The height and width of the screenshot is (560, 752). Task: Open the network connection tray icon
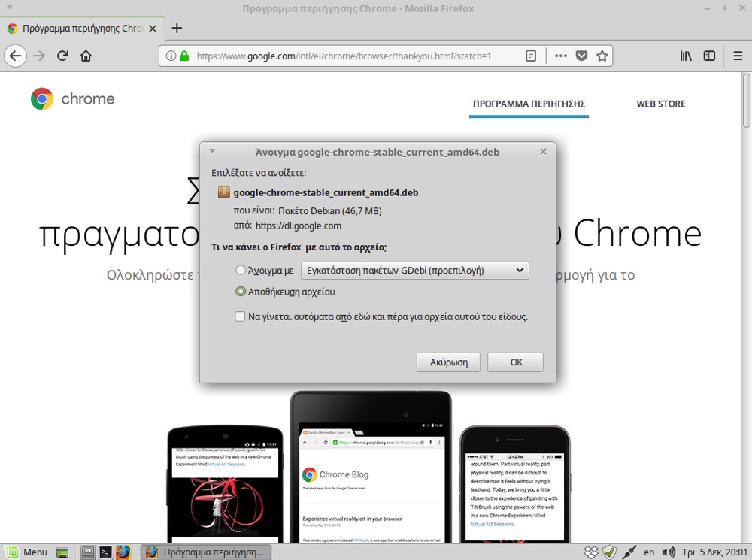coord(629,552)
